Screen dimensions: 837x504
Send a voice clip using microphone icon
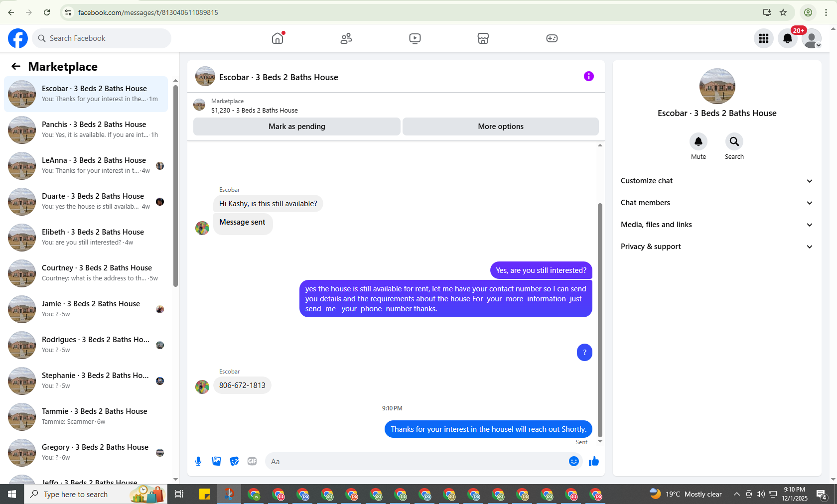[198, 461]
